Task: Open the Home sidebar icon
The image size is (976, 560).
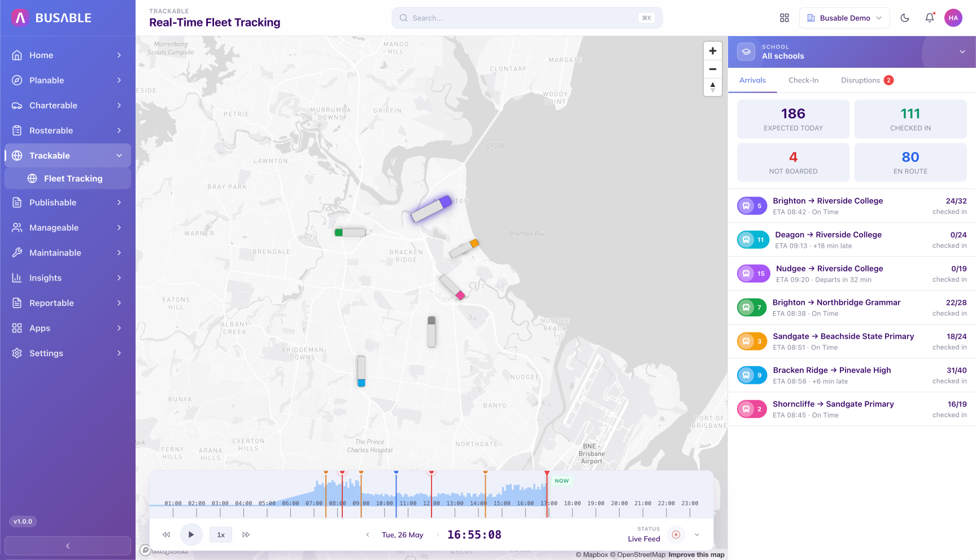Action: pyautogui.click(x=17, y=55)
